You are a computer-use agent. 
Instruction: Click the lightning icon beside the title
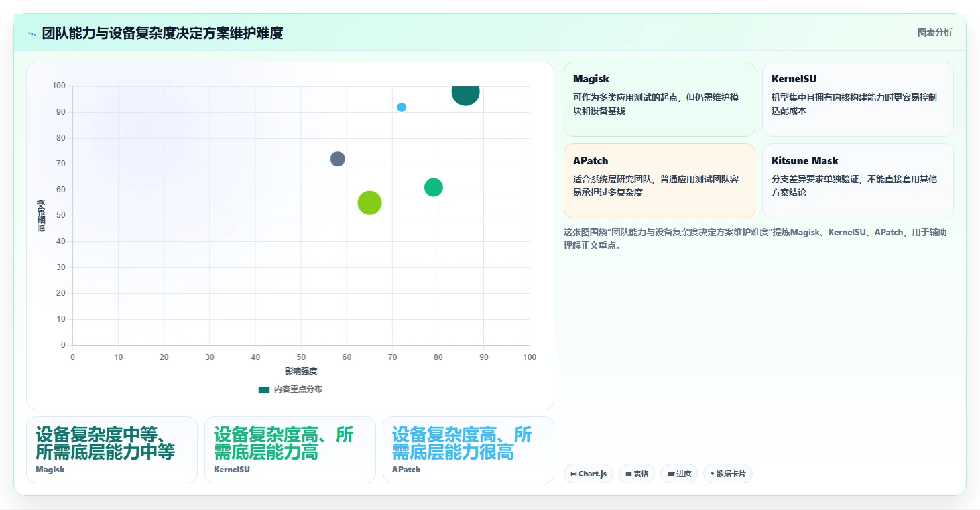[x=32, y=34]
